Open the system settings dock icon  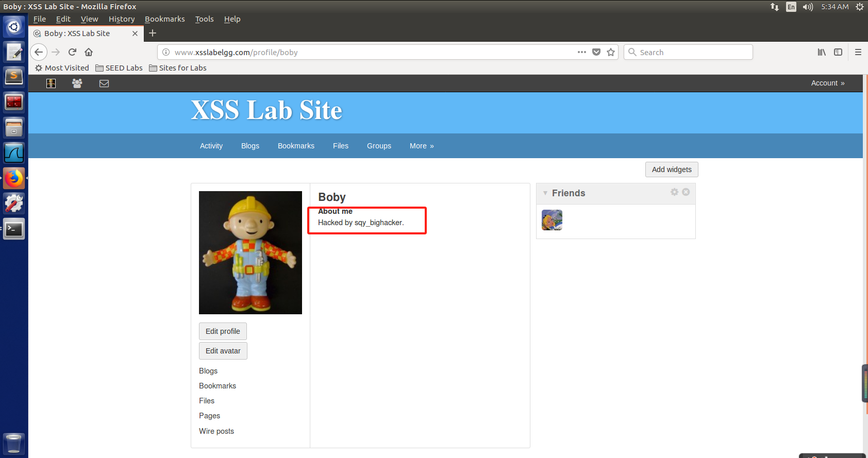coord(14,203)
